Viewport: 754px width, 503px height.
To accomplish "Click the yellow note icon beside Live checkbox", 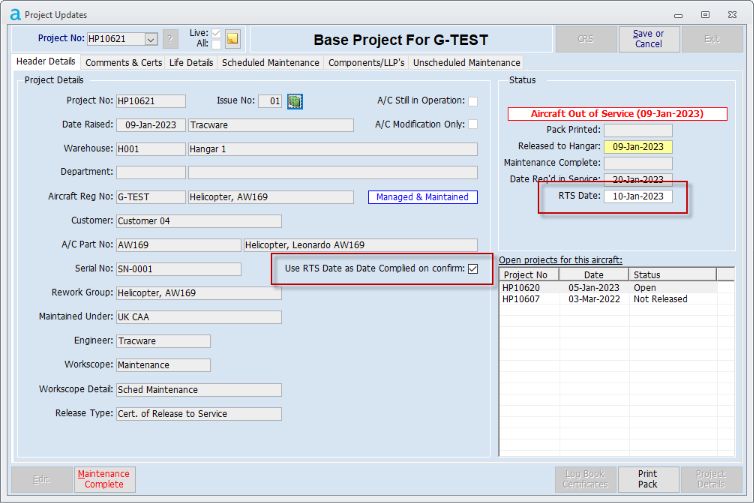I will [x=233, y=38].
